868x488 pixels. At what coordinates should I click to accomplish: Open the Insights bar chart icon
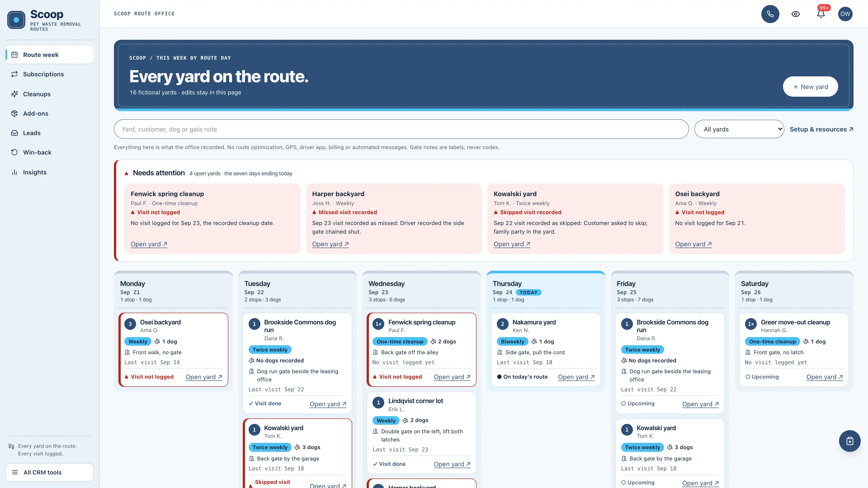14,172
